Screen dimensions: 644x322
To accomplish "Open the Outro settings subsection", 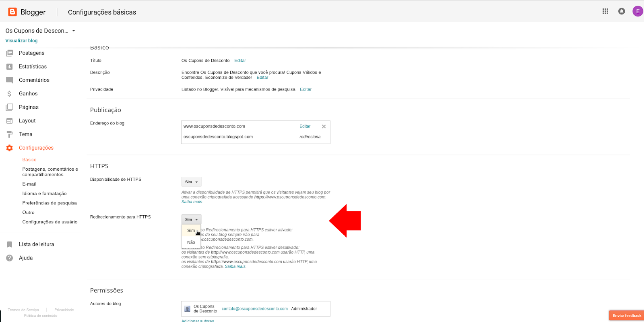I will point(28,213).
